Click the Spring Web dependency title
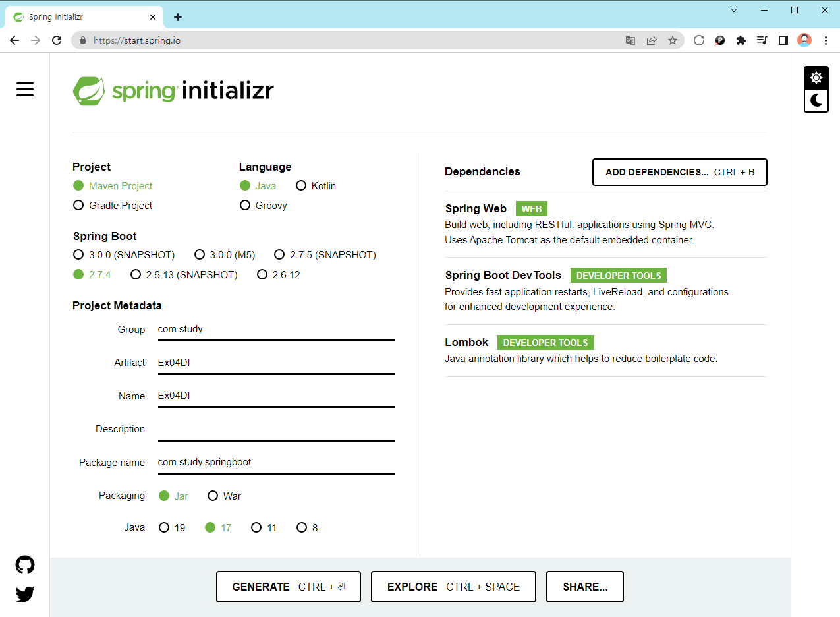 (476, 209)
